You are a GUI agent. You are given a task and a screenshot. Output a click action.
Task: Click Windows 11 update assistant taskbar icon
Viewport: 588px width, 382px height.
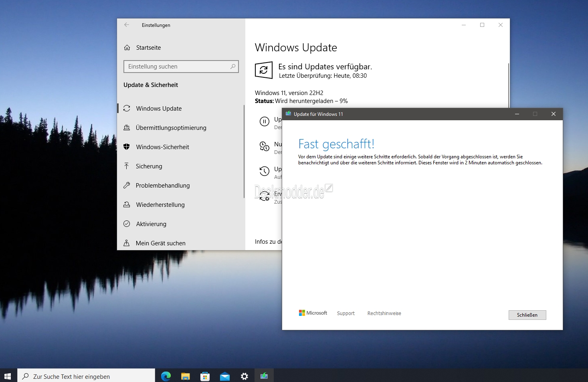[x=264, y=376]
